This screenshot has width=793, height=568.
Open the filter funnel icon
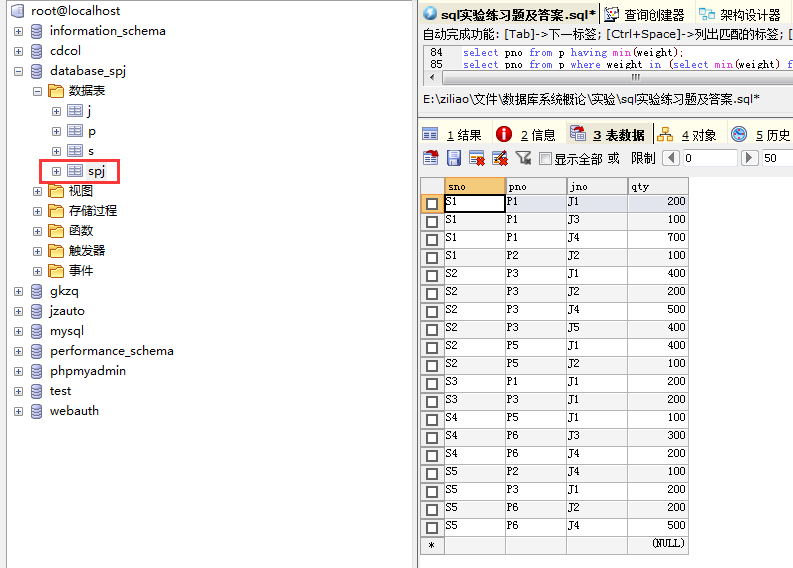523,158
